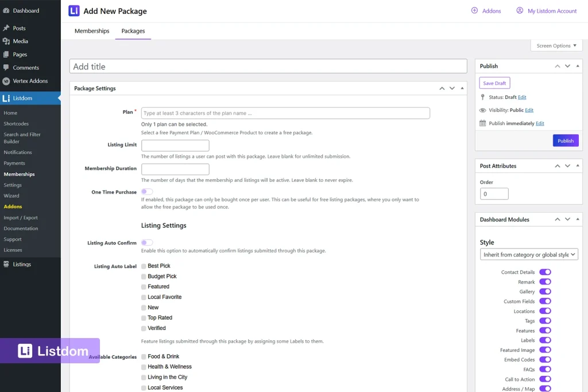Screen dimensions: 588x392
Task: Switch to the Memberships tab
Action: (92, 31)
